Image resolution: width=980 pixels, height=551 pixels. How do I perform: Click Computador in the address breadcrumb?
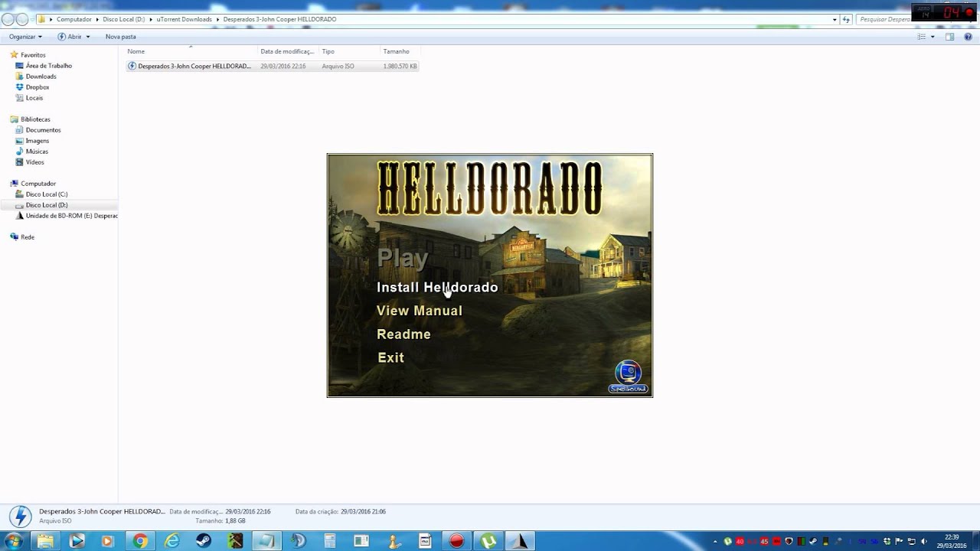[x=73, y=19]
